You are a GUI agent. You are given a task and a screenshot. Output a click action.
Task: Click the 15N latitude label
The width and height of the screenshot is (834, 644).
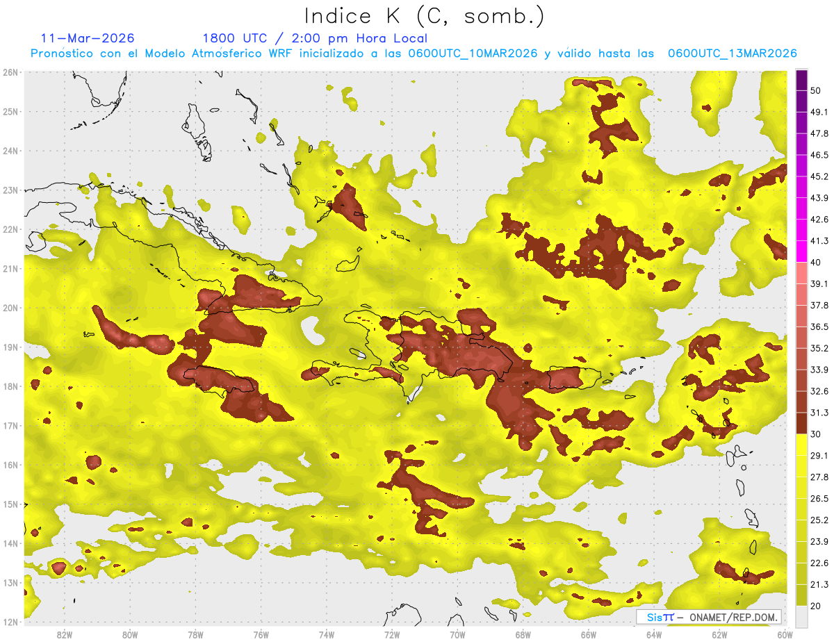coord(10,504)
